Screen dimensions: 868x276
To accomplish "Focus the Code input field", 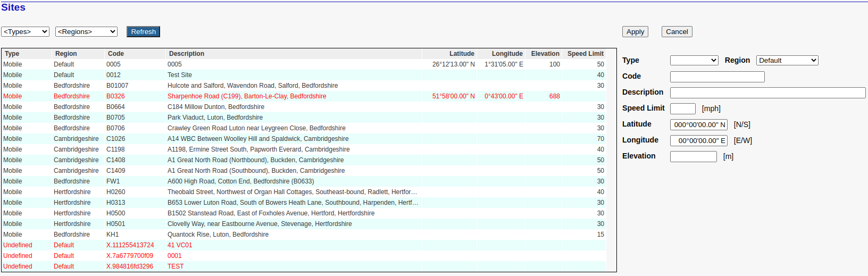I will [717, 77].
